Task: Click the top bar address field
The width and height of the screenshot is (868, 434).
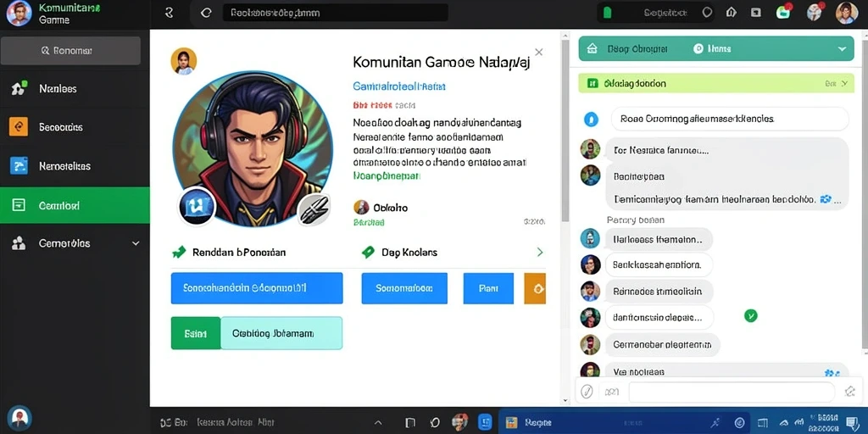Action: coord(336,13)
